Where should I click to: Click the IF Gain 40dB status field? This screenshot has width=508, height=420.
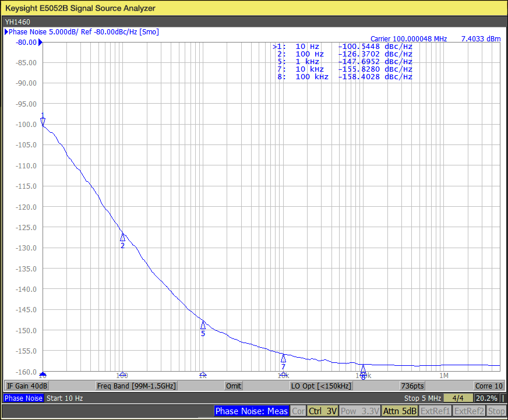coord(27,386)
